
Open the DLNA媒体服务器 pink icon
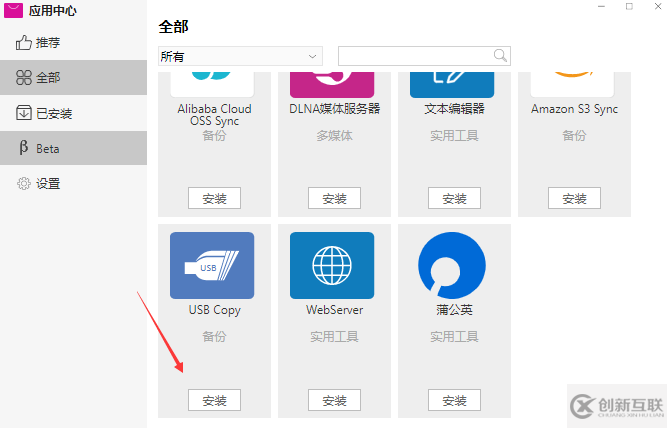point(332,85)
